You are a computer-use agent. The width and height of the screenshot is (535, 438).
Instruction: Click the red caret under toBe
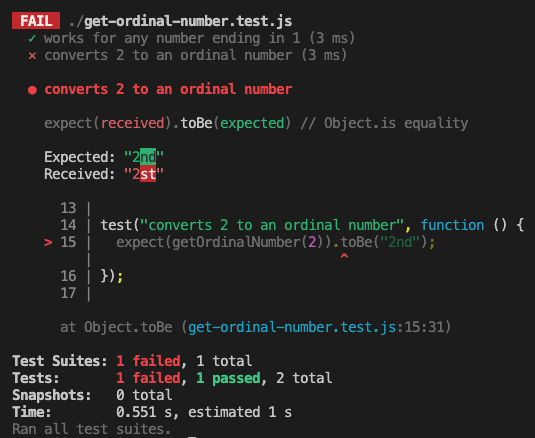point(344,256)
